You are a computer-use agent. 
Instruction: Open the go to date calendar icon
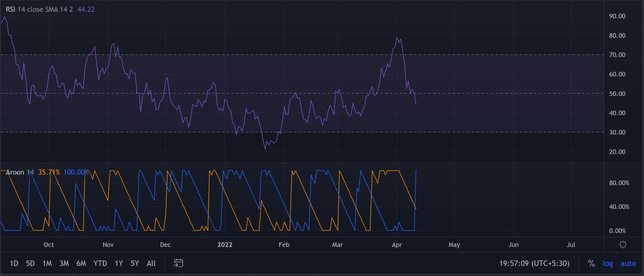tap(178, 263)
